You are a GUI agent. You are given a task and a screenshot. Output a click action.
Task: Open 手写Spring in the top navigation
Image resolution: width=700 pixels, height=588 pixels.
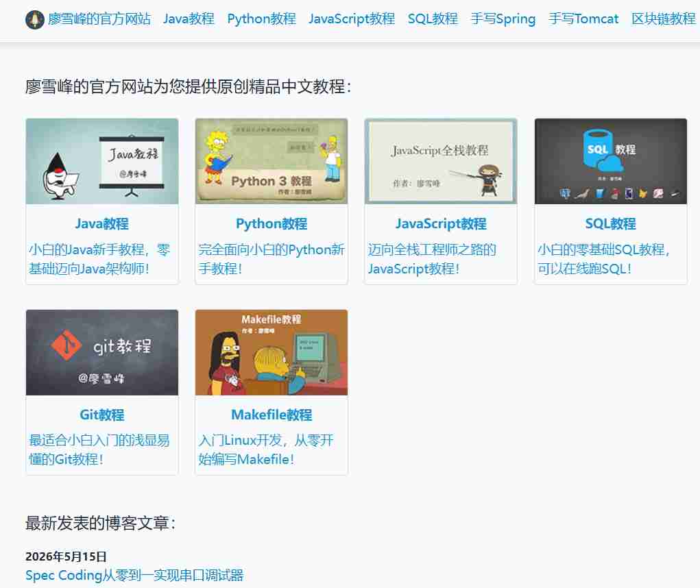(503, 19)
